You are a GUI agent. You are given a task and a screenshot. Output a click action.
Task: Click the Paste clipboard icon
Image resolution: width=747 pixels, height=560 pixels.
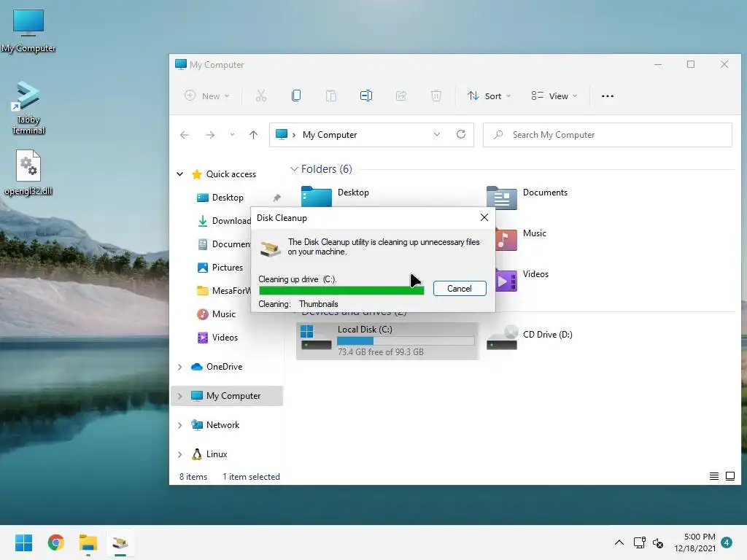[330, 96]
